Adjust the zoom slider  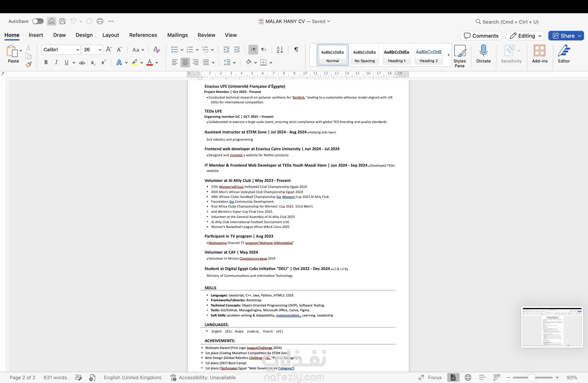pos(532,377)
